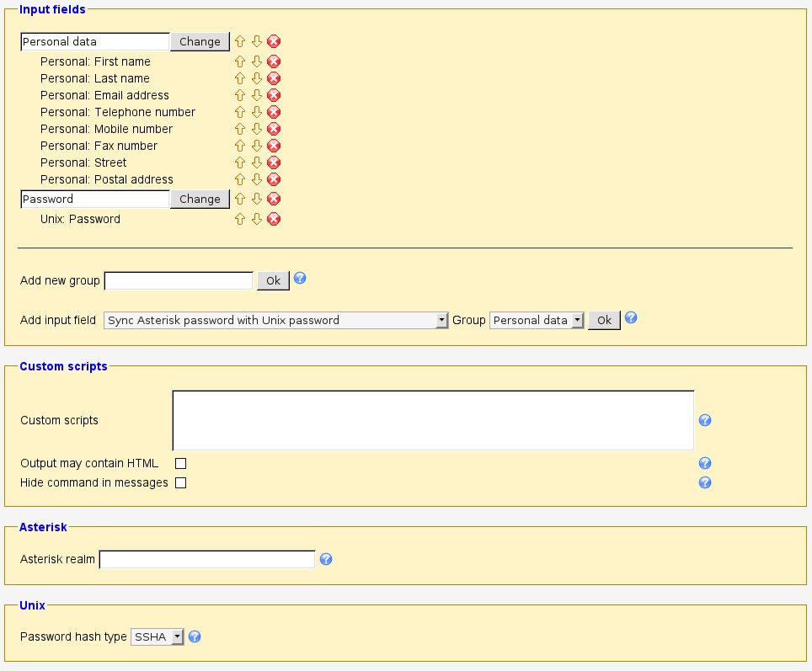The width and height of the screenshot is (812, 671).
Task: Click Ok button next to Add new group
Action: 273,280
